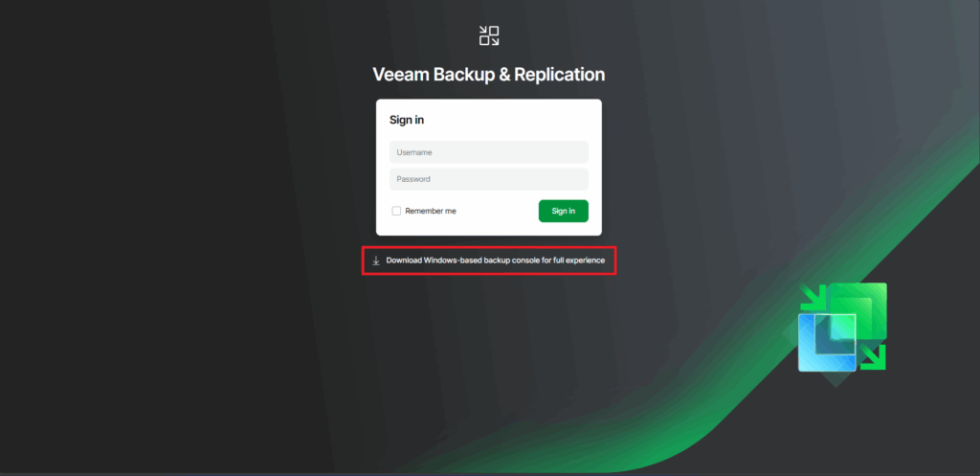Focus the Password input field
The width and height of the screenshot is (980, 476).
(x=489, y=179)
